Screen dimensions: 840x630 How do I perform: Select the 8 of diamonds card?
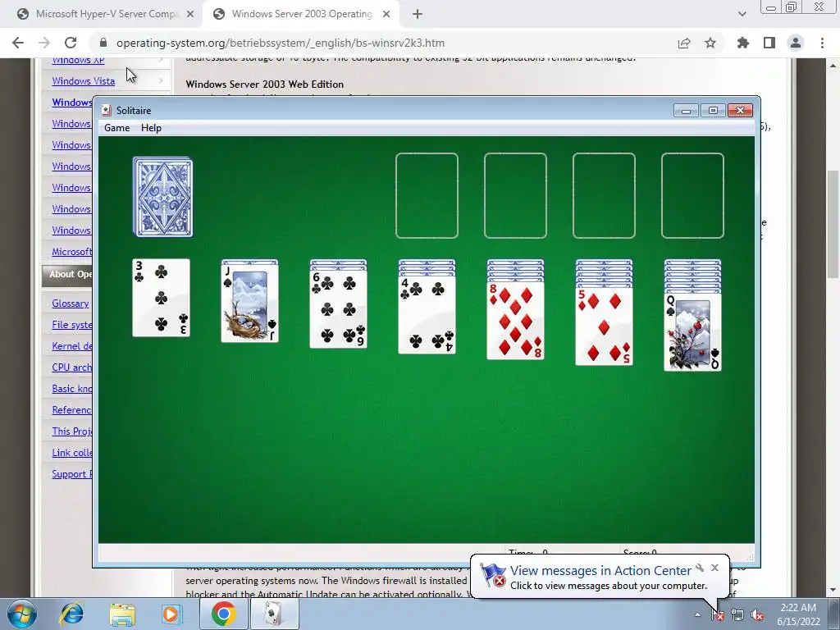[515, 321]
